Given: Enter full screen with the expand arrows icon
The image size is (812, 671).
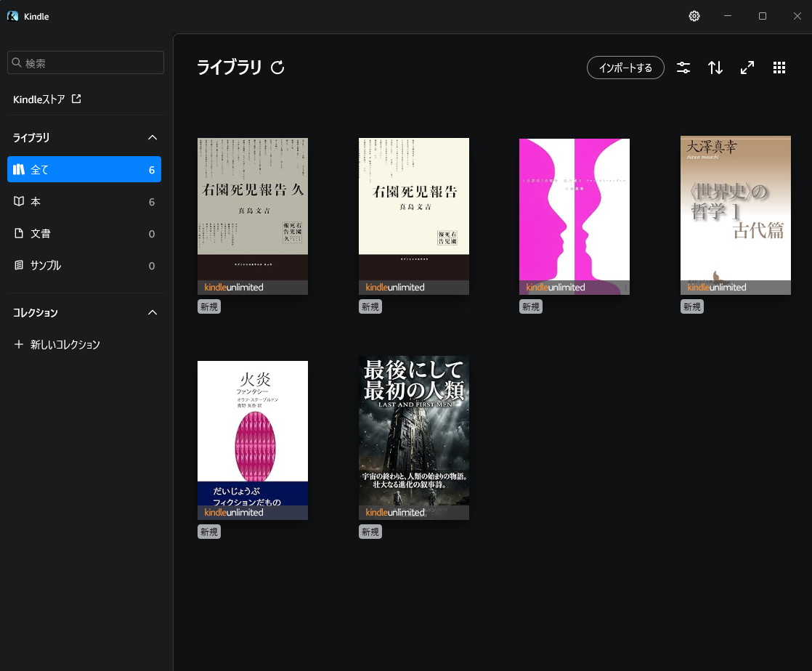Looking at the screenshot, I should tap(747, 68).
